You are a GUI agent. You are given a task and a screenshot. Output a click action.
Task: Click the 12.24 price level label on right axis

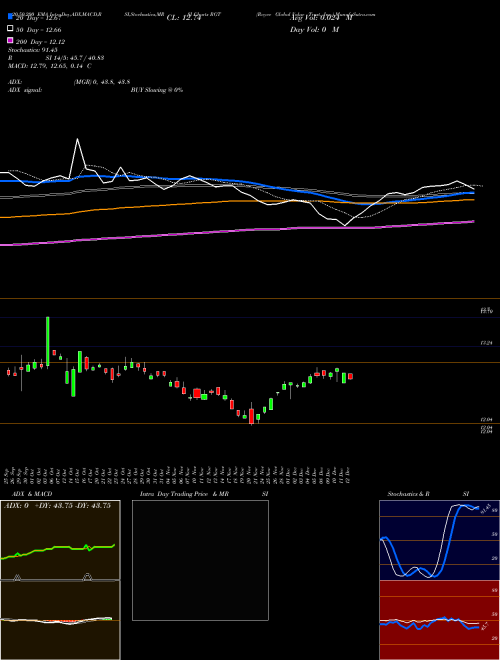(x=486, y=343)
